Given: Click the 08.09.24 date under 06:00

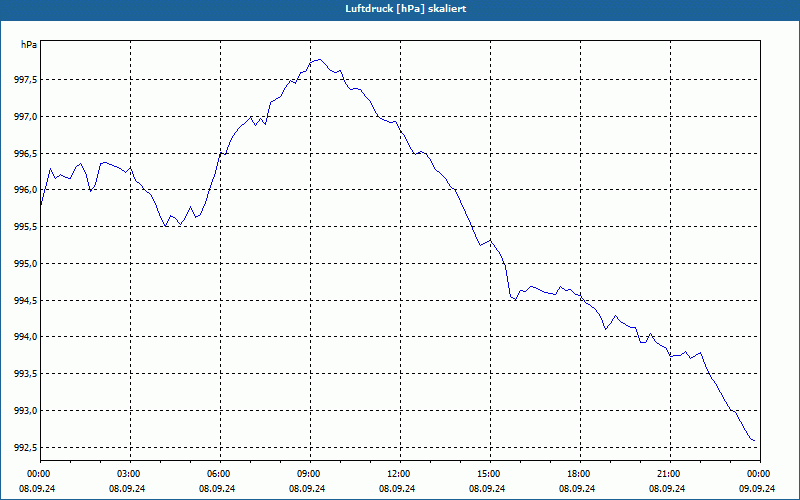Looking at the screenshot, I should coord(217,488).
